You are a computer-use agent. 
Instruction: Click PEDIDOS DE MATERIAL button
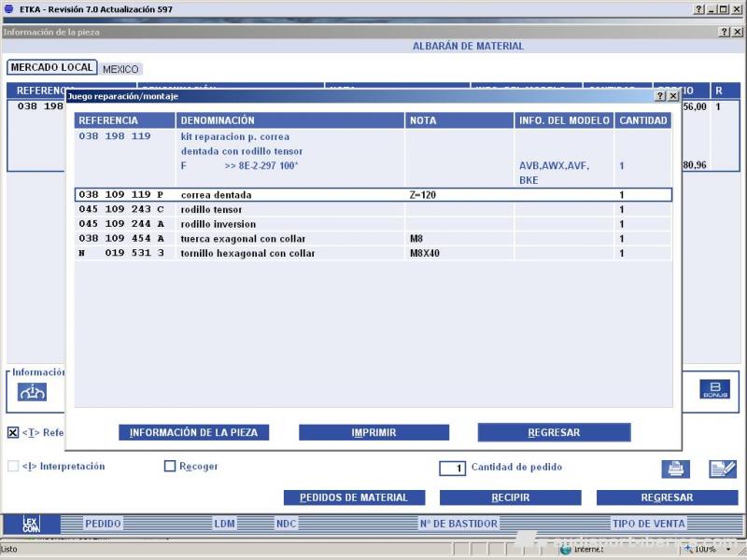click(354, 497)
